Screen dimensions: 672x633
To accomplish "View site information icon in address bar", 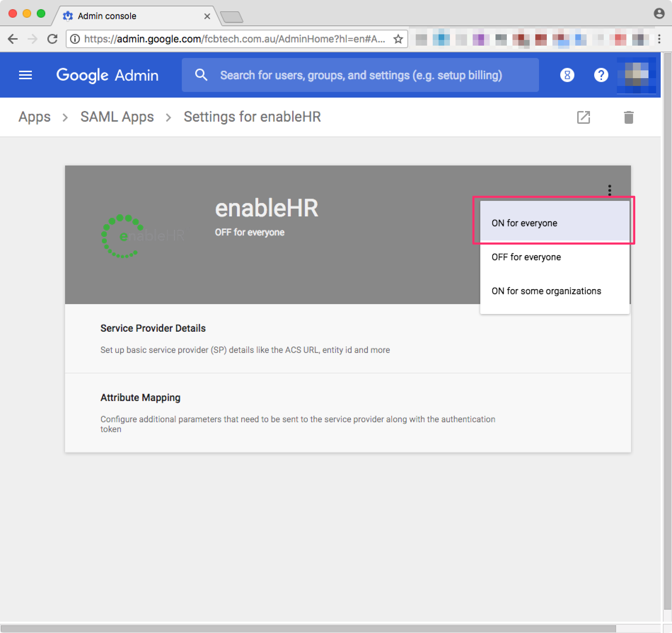I will click(75, 39).
